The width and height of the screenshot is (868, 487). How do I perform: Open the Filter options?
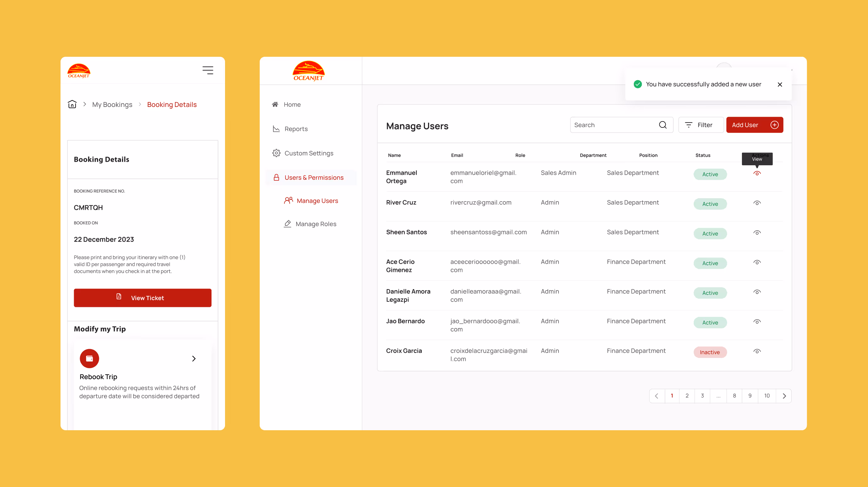pos(701,125)
